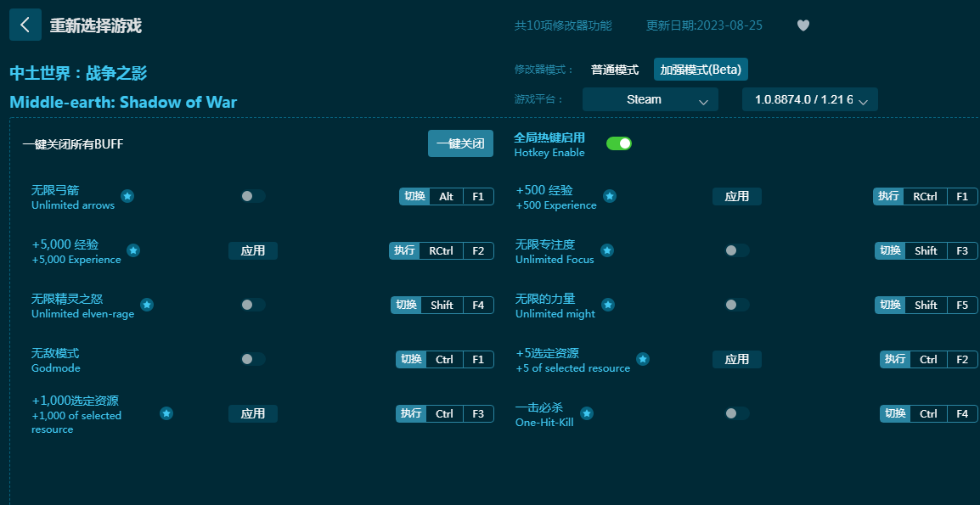The height and width of the screenshot is (505, 980).
Task: Enable the Unlimited might switch
Action: (737, 305)
